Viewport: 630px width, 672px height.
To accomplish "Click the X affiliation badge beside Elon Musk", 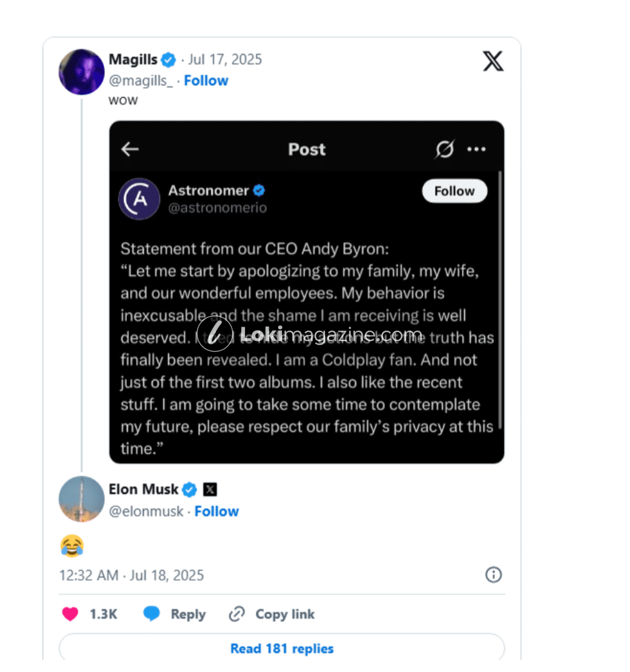I will click(210, 490).
